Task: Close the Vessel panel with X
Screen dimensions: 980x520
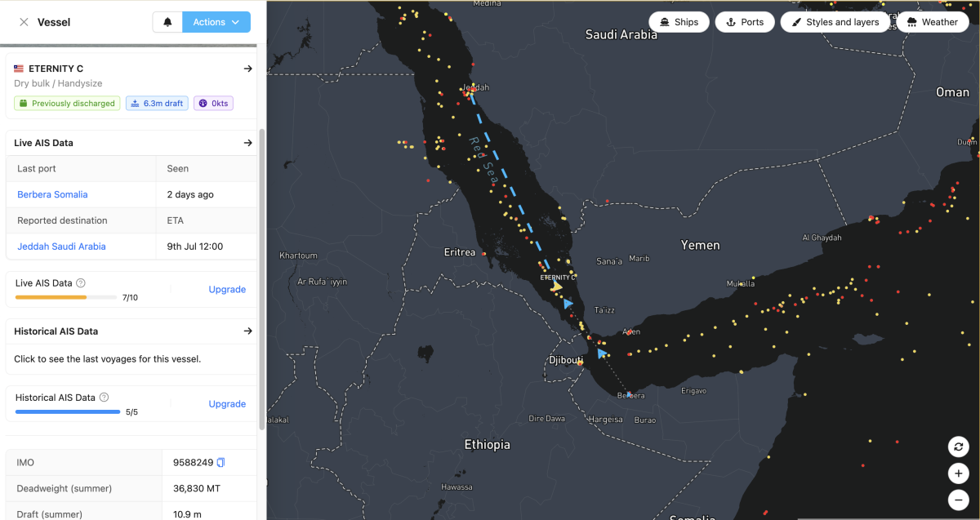Action: [24, 22]
